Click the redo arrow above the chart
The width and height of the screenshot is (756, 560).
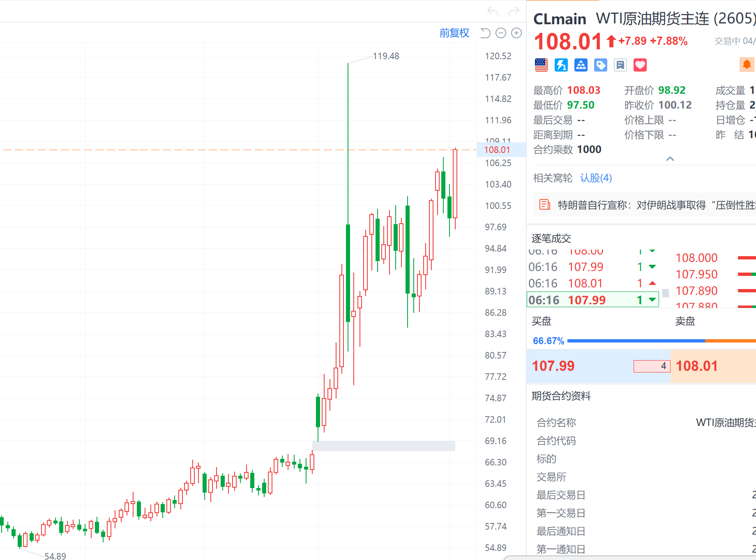pos(514,12)
